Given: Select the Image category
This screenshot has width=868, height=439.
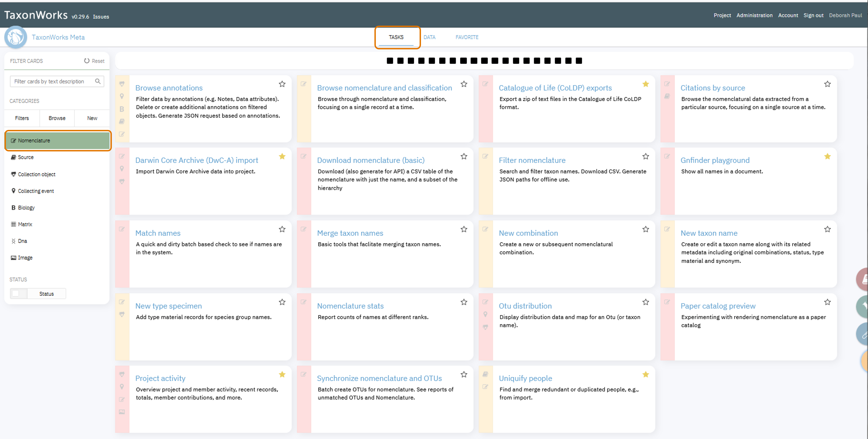Looking at the screenshot, I should 57,258.
